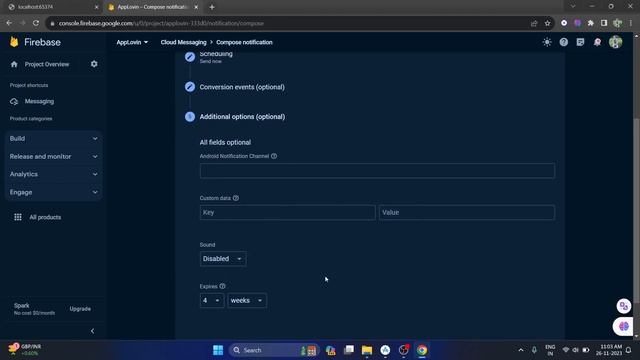Open the Spark plan info text
This screenshot has height=360, width=640.
click(x=34, y=309)
